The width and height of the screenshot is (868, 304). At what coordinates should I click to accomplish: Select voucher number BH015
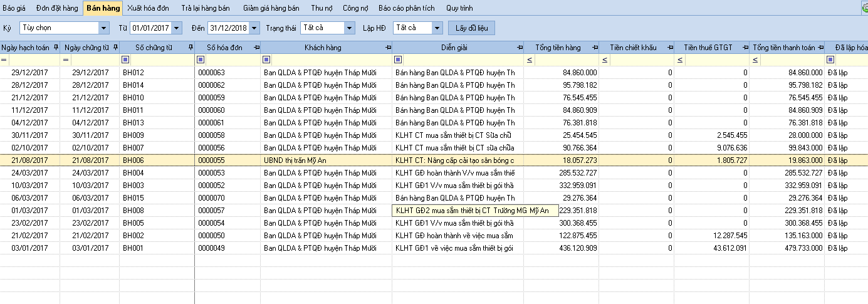[133, 198]
